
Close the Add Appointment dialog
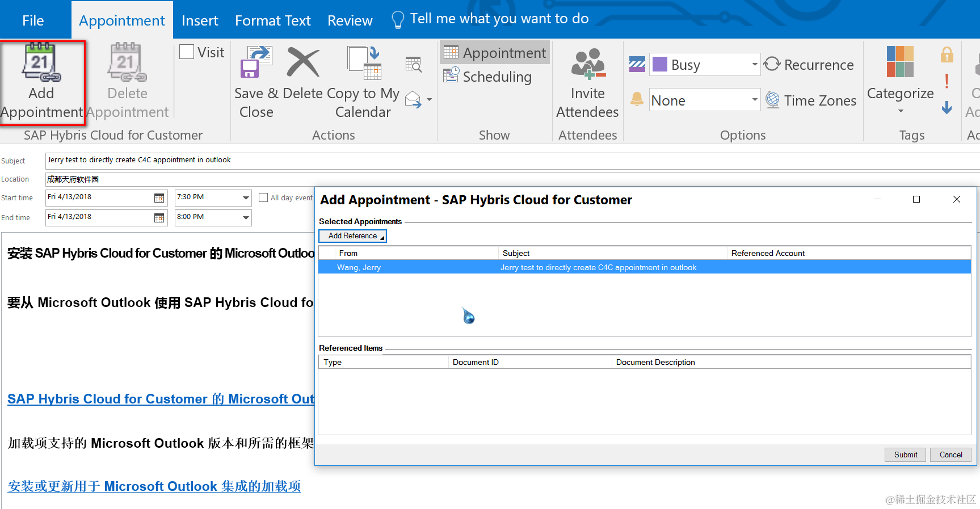tap(957, 199)
